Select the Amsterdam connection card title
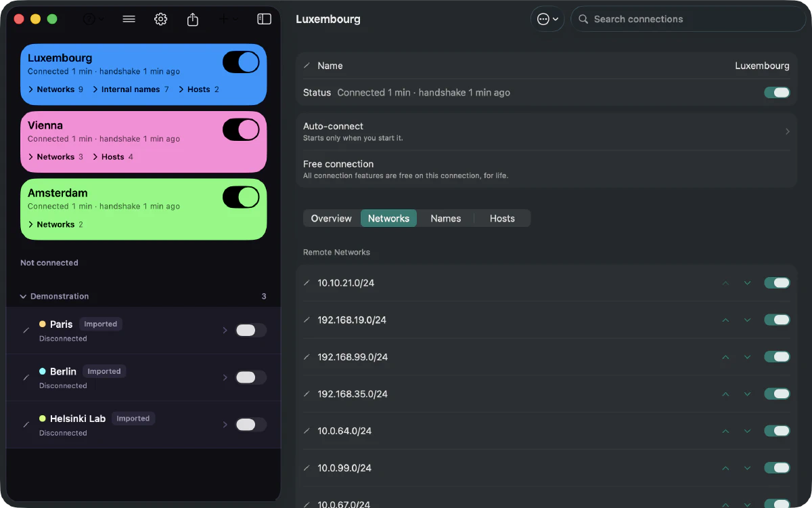 [x=58, y=193]
